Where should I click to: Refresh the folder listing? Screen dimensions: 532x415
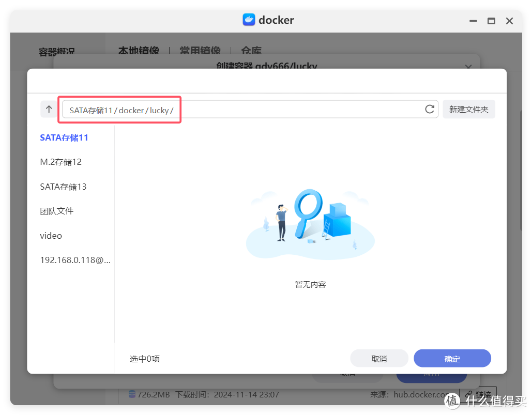430,109
